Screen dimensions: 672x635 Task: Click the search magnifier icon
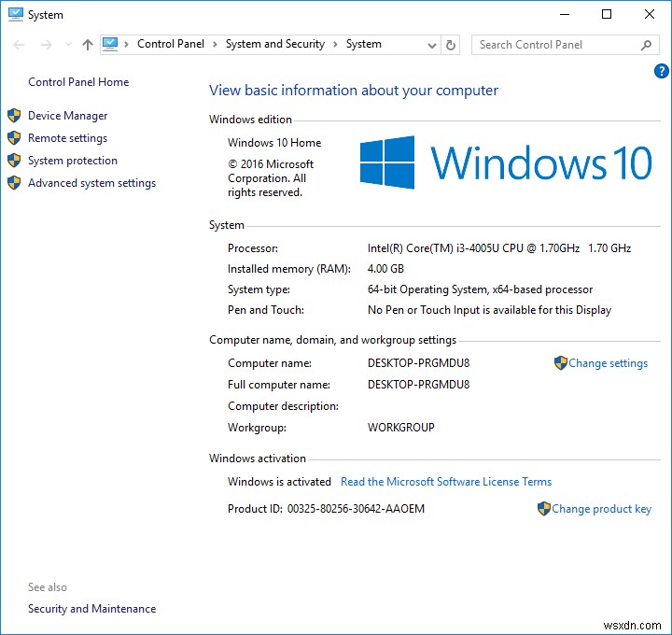646,45
